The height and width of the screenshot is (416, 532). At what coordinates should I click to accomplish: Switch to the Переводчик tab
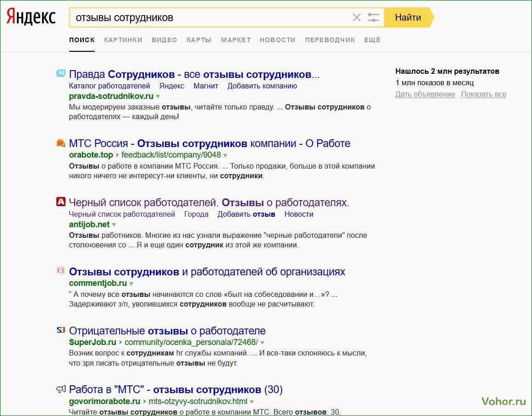tap(330, 40)
